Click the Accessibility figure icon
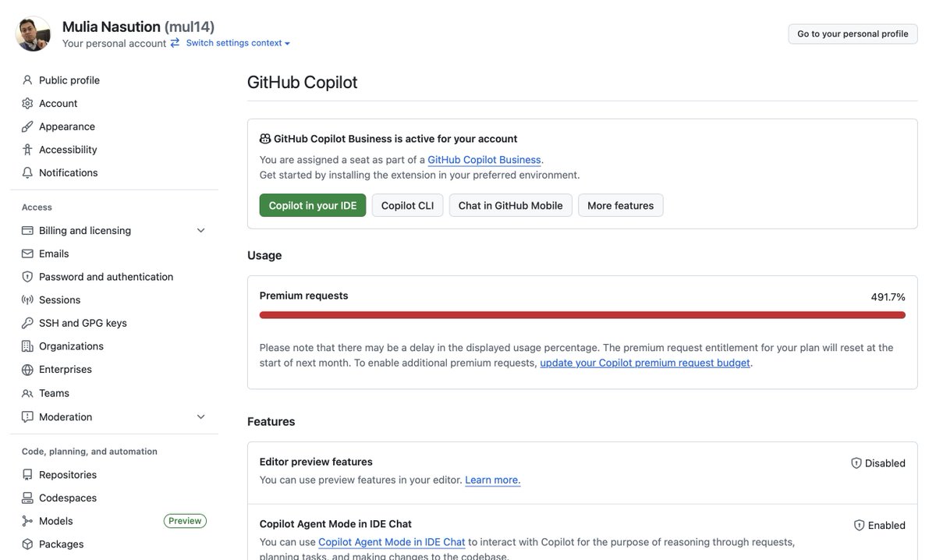936x560 pixels. click(x=27, y=150)
